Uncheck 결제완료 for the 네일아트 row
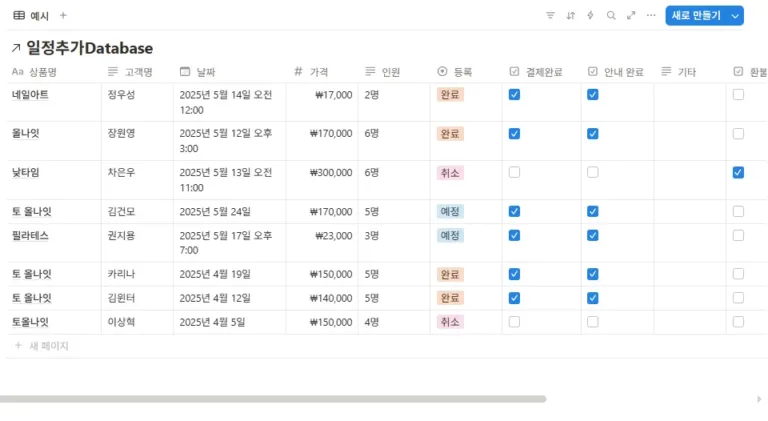Viewport: 768px width, 421px height. click(x=514, y=95)
